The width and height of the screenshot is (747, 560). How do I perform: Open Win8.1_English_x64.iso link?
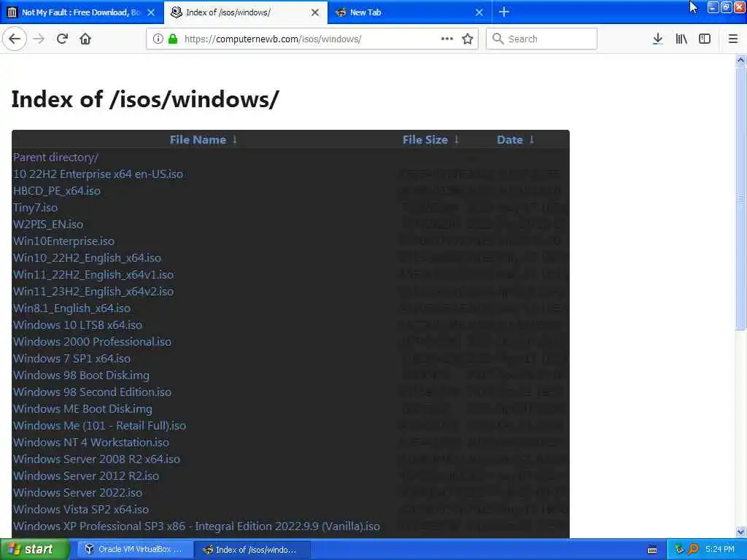72,308
